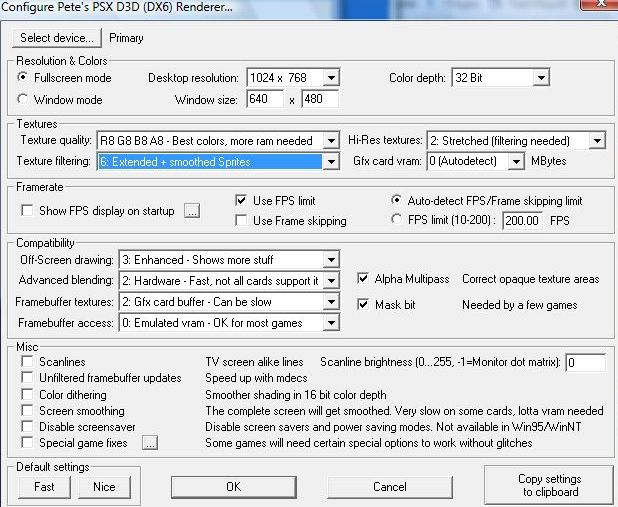618x507 pixels.
Task: Choose Fullscreen mode radio button
Action: 23,78
